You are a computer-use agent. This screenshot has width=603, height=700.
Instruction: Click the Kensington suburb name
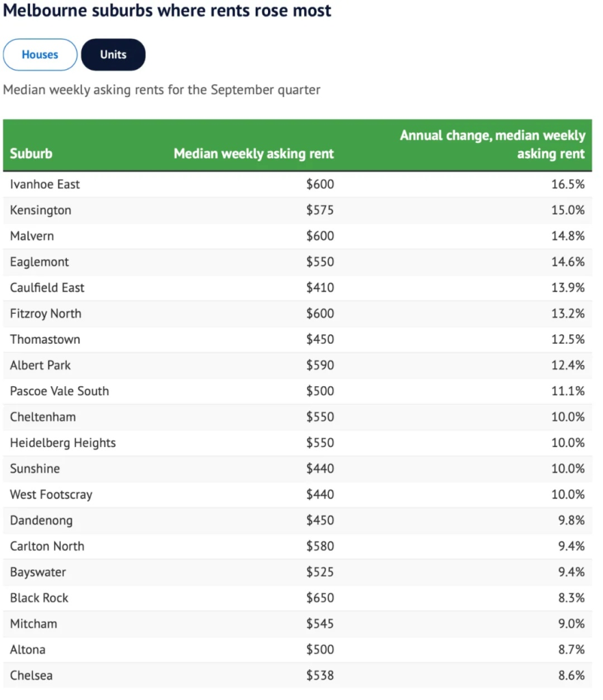point(40,210)
